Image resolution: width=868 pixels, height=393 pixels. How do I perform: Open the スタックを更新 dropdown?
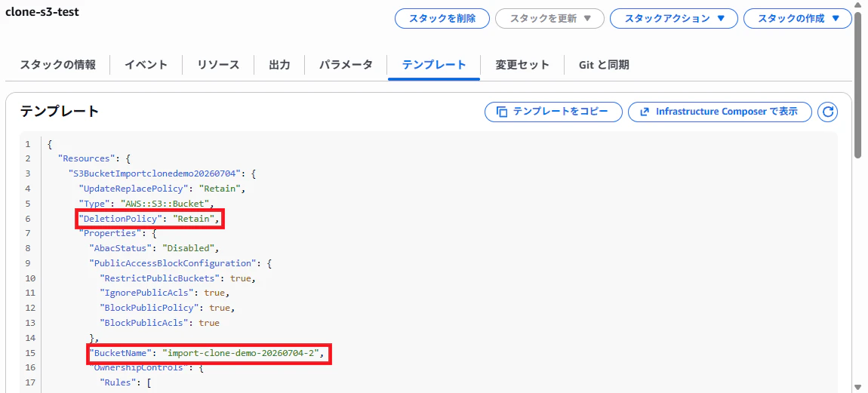click(549, 18)
